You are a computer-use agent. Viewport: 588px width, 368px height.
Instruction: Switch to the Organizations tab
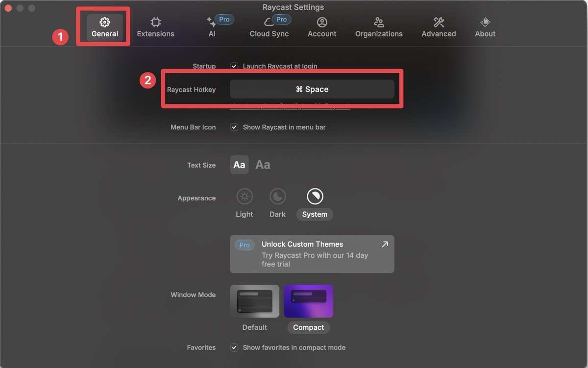point(379,27)
